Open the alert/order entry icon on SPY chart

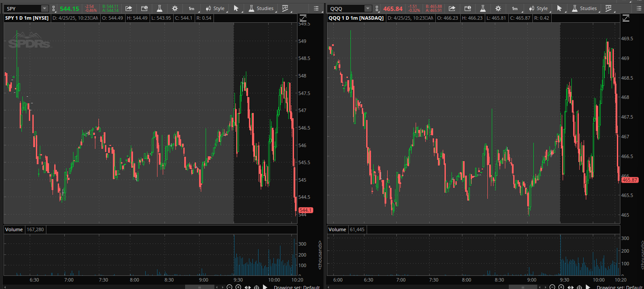[x=144, y=8]
